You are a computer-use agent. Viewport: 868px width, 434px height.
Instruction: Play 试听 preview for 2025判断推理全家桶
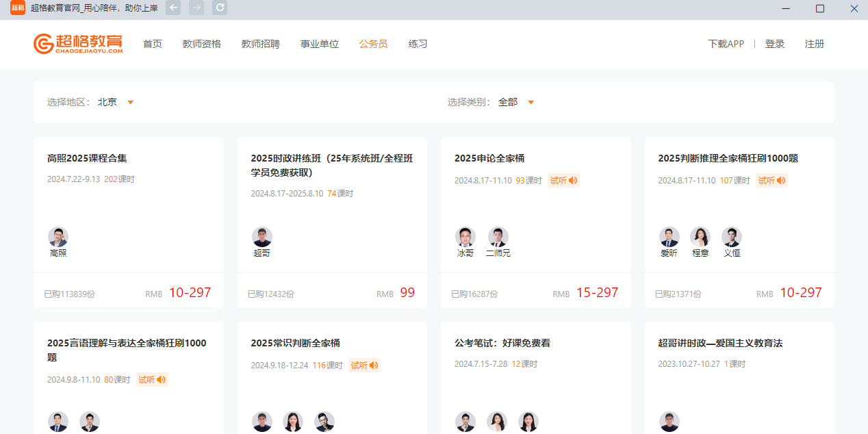(771, 181)
